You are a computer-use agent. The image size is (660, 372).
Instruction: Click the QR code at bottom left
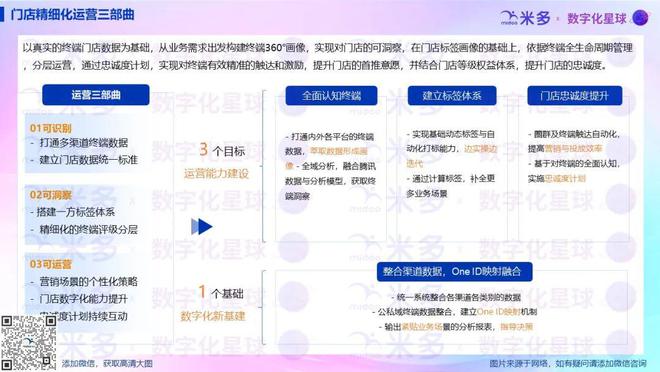(28, 343)
